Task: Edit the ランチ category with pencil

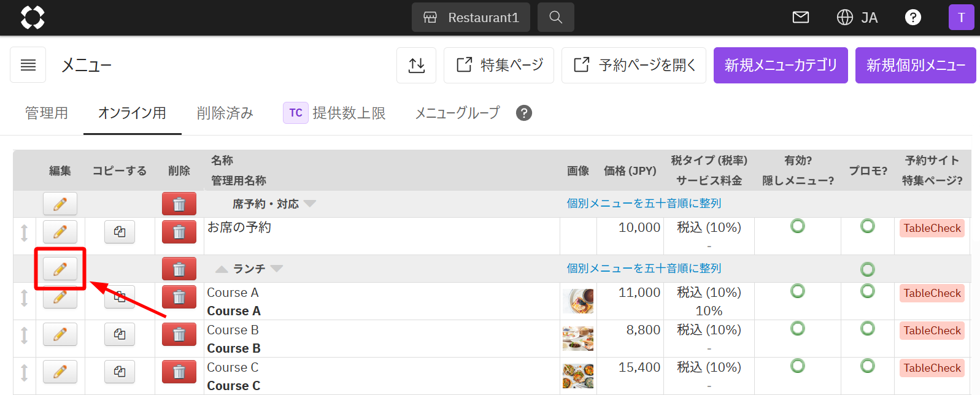Action: click(x=60, y=269)
